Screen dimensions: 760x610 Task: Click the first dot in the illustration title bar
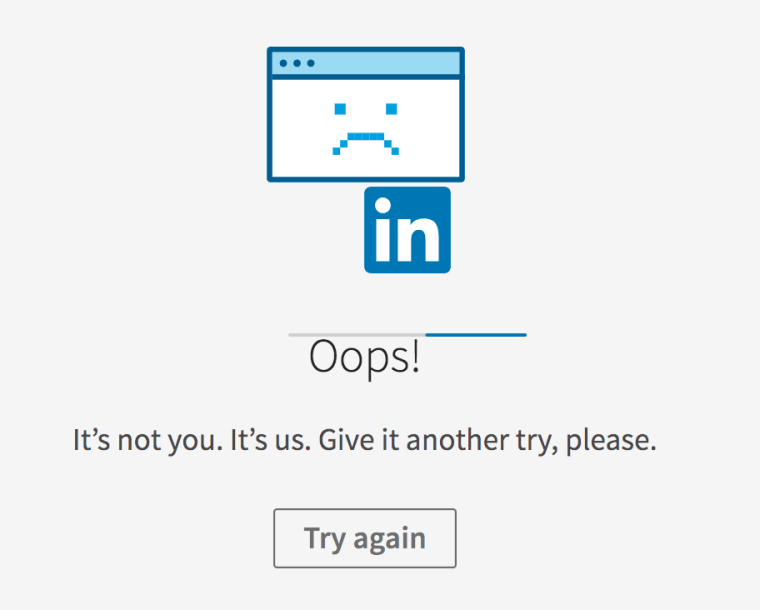pos(284,63)
